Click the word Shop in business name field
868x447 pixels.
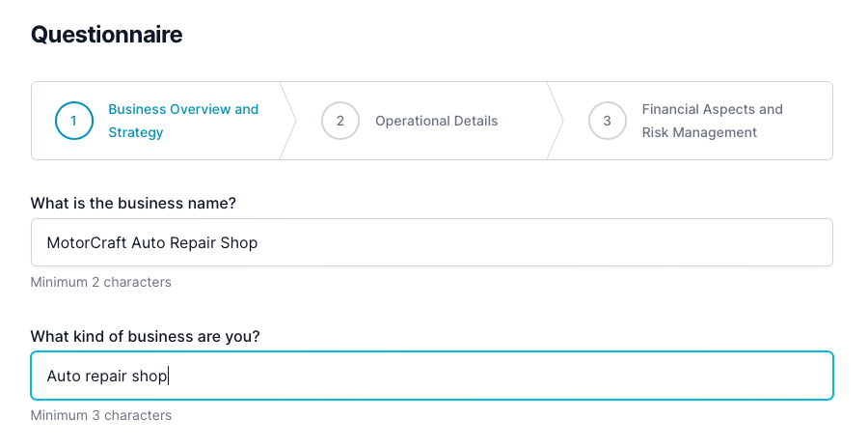[239, 242]
